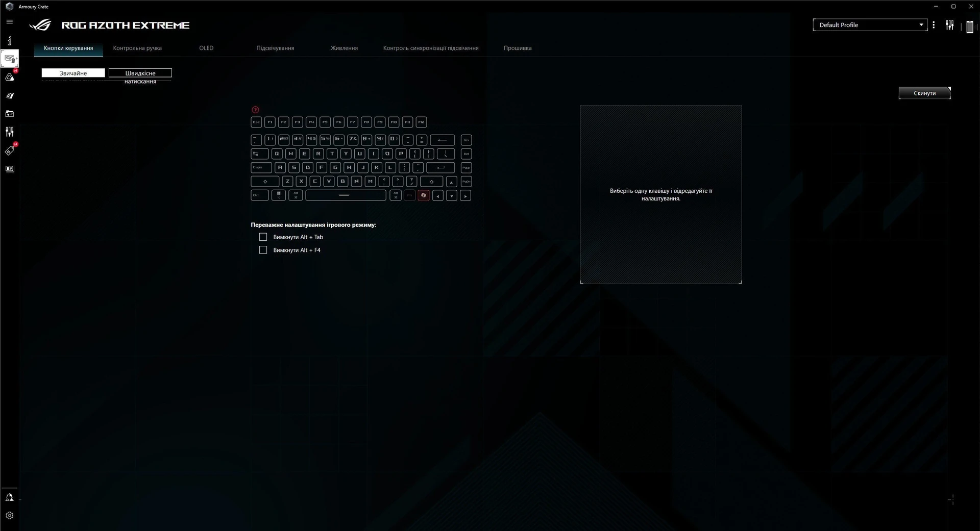Open News icon in the sidebar
The width and height of the screenshot is (980, 531).
coord(9,169)
